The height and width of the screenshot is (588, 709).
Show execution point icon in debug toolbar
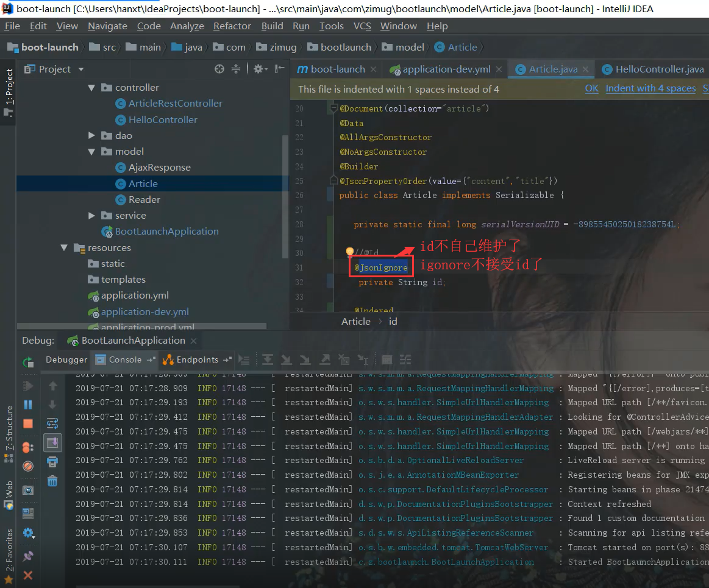[244, 360]
